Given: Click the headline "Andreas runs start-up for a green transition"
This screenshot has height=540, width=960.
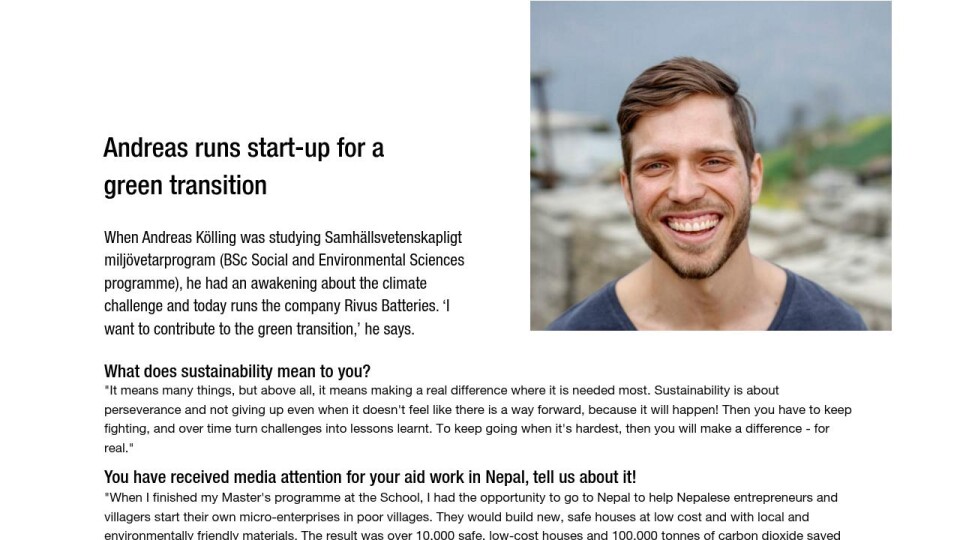Looking at the screenshot, I should coord(243,166).
